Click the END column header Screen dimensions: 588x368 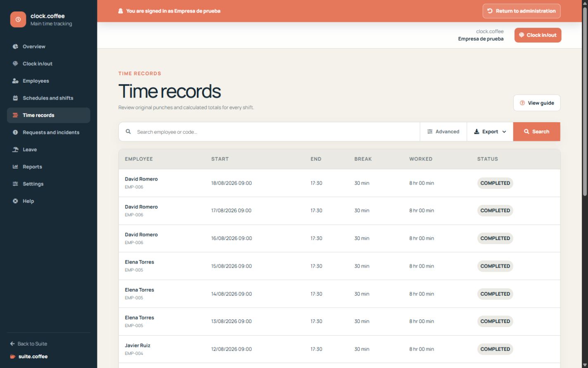pos(316,159)
